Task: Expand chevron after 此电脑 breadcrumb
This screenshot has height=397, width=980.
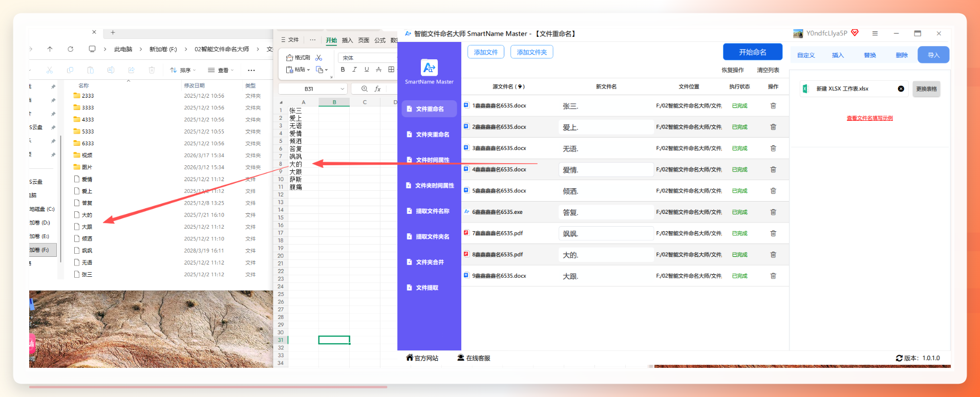Action: 140,49
